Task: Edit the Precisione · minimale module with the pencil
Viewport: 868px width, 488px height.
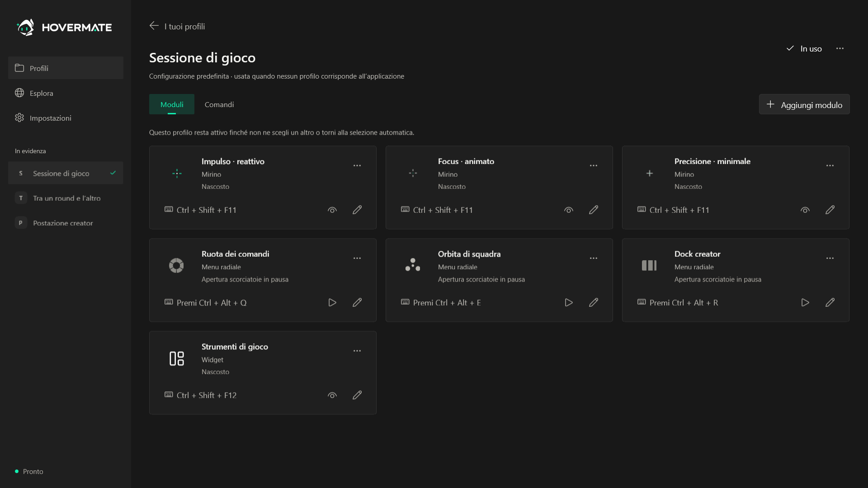Action: 830,210
